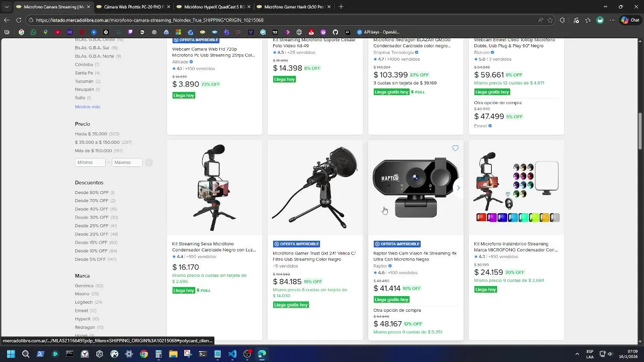Open Notepad from taskbar
644x362 pixels.
coord(217,354)
